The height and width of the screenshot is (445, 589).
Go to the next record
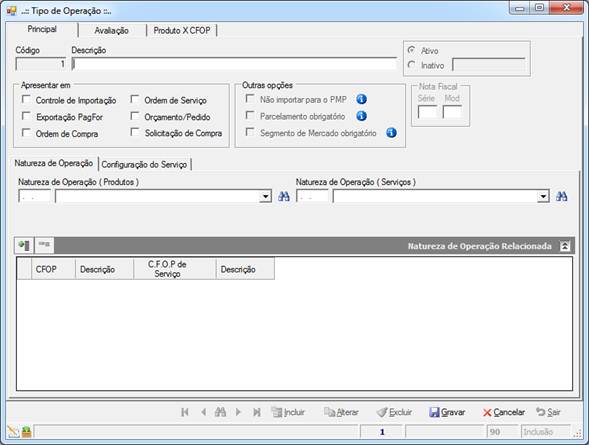pyautogui.click(x=238, y=412)
